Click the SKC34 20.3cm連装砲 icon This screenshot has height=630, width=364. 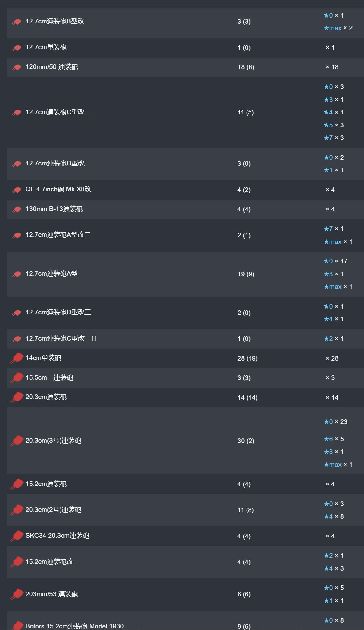[17, 536]
